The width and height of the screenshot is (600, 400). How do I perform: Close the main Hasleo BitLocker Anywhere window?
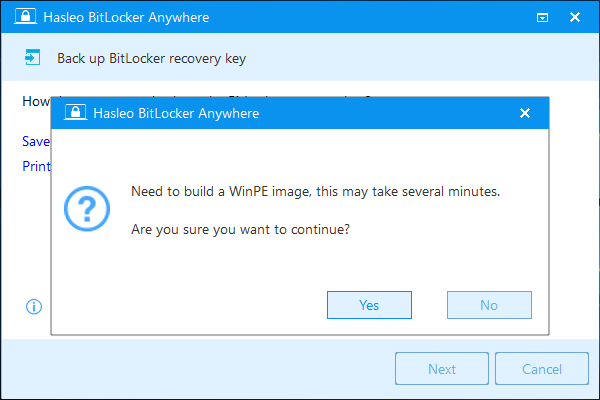coord(575,17)
